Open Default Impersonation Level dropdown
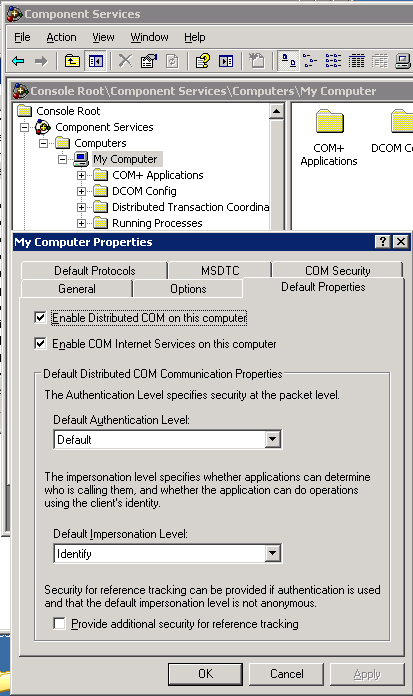413x696 pixels. click(273, 554)
